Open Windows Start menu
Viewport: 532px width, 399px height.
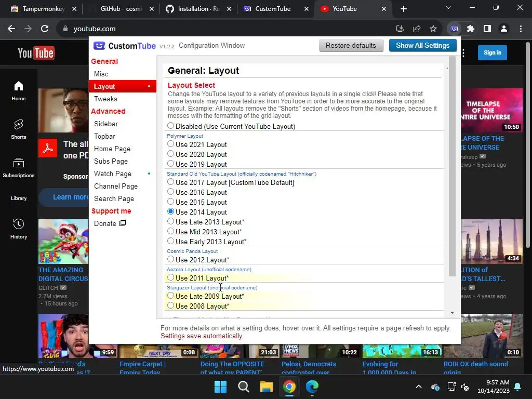pos(220,387)
